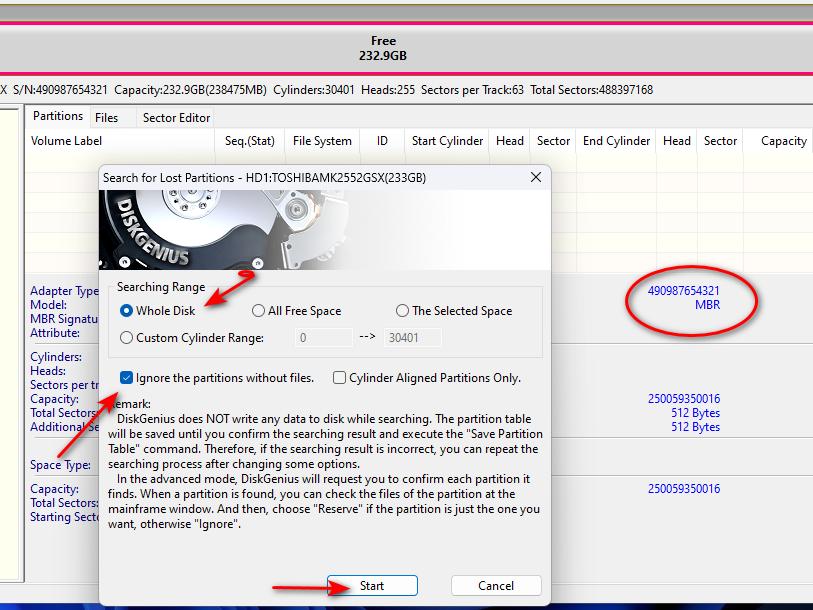This screenshot has height=610, width=813.
Task: Click the end cylinder field showing 30401
Action: point(413,338)
